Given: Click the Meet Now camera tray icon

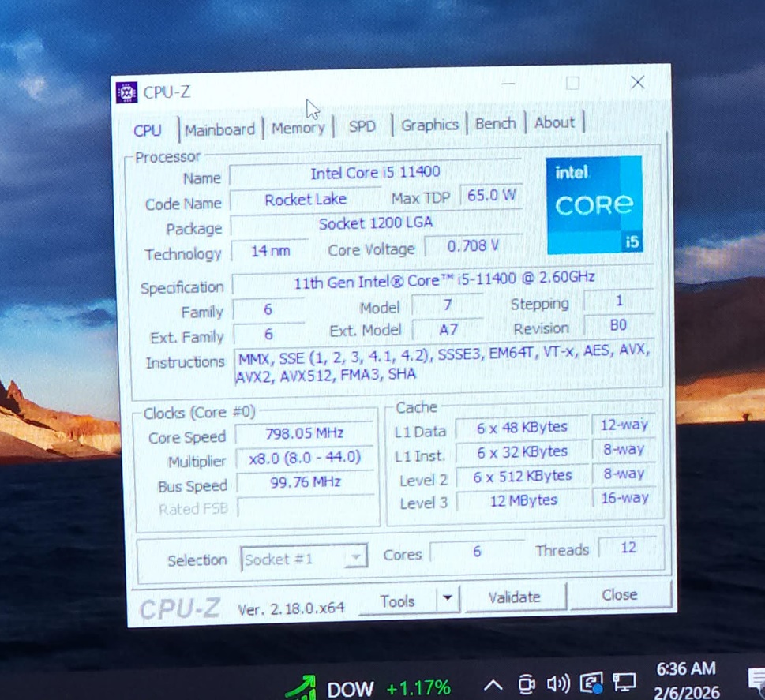Looking at the screenshot, I should coord(526,684).
